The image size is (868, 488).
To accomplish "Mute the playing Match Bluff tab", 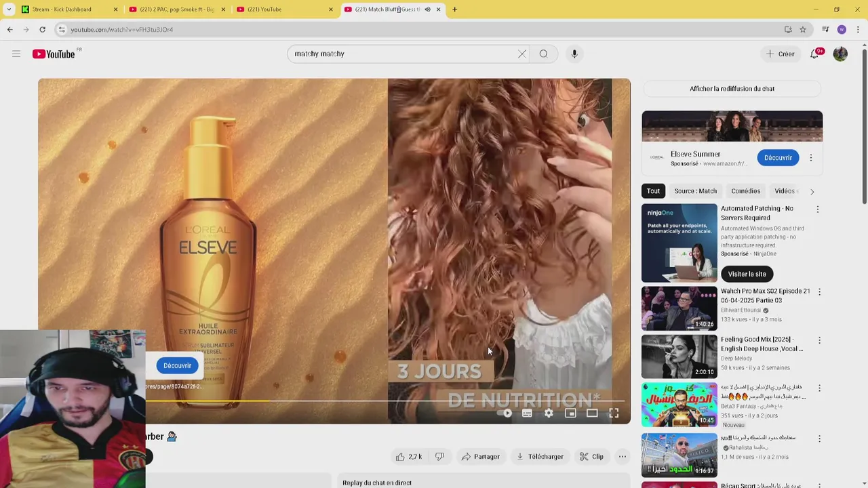I will 427,9.
